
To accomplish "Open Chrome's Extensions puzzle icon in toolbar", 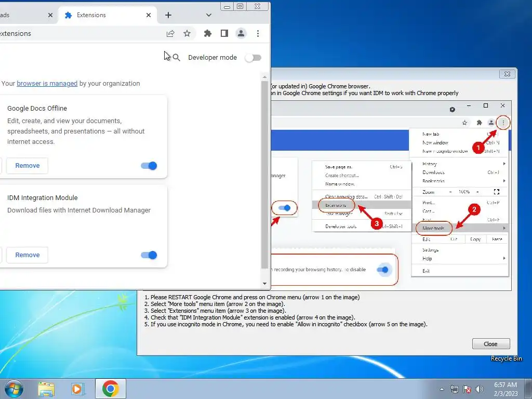I will tap(208, 33).
